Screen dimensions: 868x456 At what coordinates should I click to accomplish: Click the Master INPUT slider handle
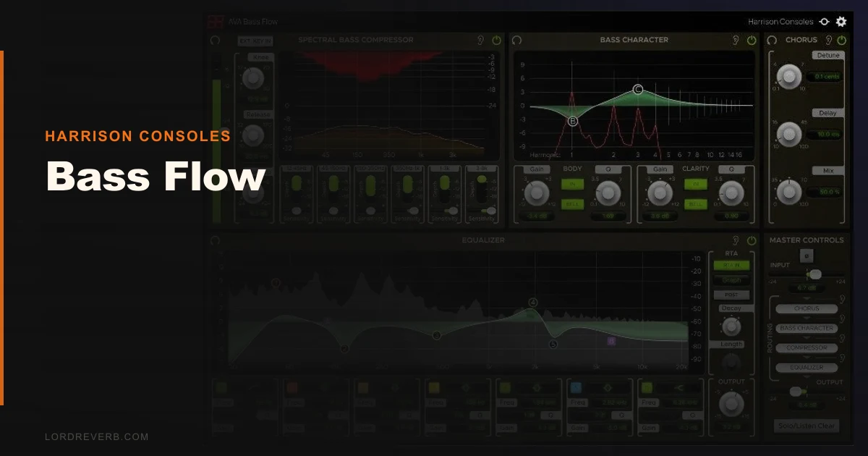[x=814, y=274]
